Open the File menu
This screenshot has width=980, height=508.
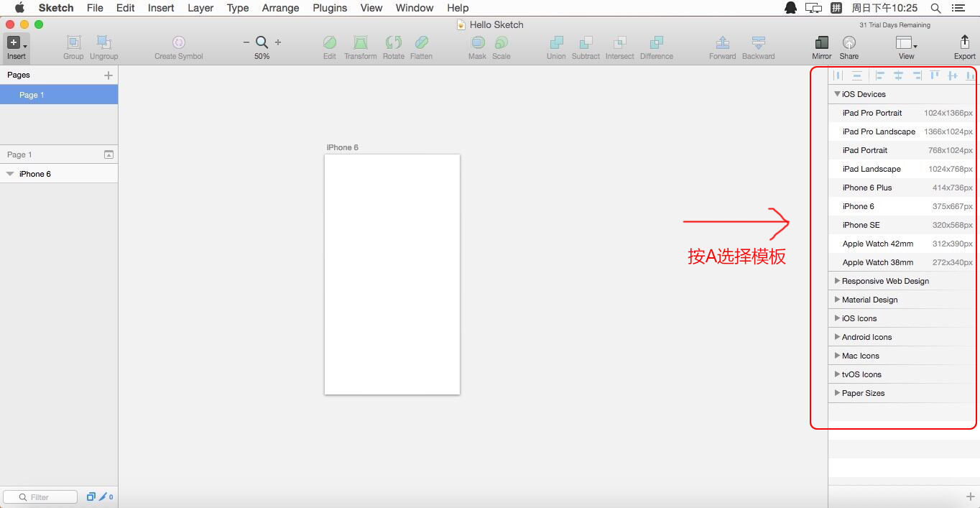pyautogui.click(x=95, y=8)
